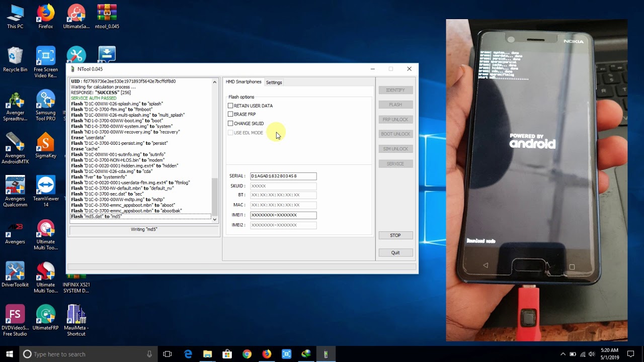Open Samsung Tool PRO shortcut
The width and height of the screenshot is (644, 362).
pyautogui.click(x=45, y=106)
